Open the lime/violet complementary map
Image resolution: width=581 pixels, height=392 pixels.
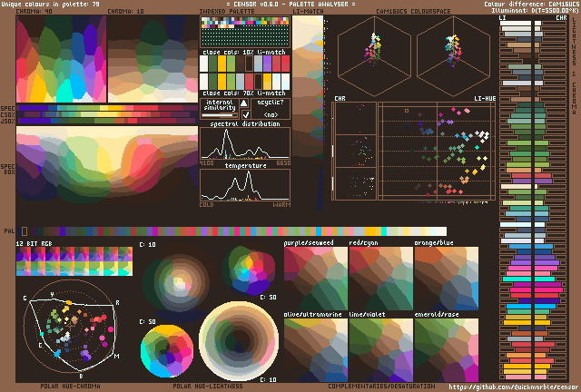381,350
